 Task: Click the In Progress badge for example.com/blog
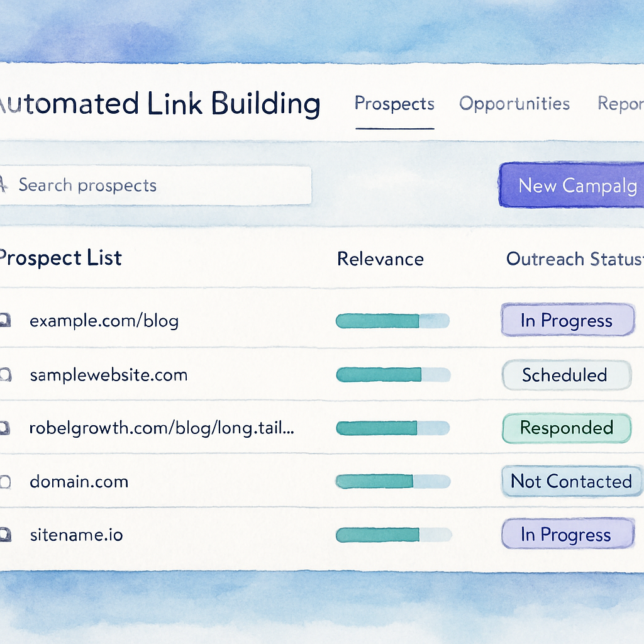coord(567,321)
